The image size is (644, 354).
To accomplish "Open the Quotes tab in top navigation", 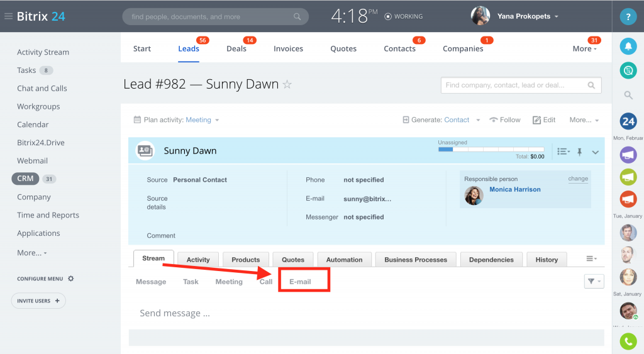I will click(343, 48).
